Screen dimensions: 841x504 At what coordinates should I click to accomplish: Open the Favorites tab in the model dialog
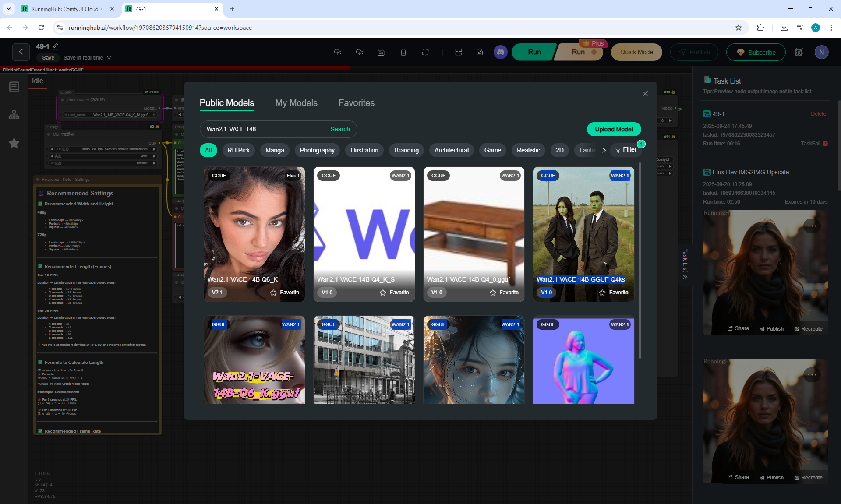pos(356,103)
